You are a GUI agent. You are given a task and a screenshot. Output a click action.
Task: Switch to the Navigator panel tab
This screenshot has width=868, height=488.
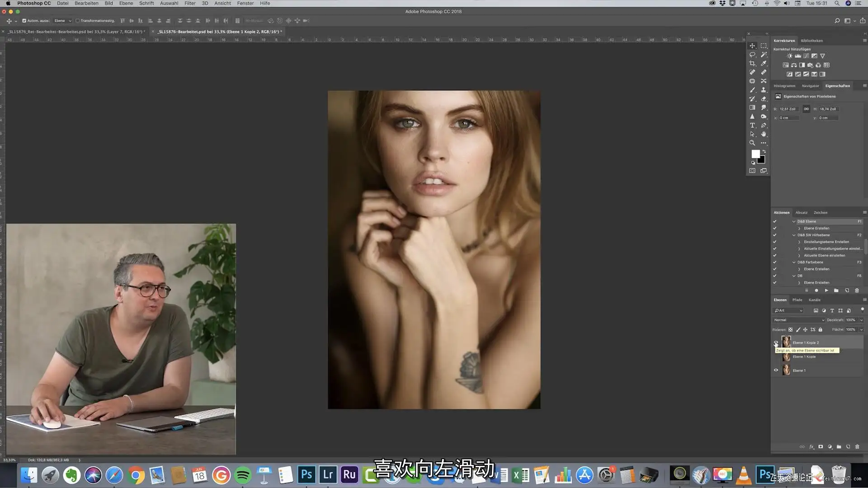[x=810, y=86]
